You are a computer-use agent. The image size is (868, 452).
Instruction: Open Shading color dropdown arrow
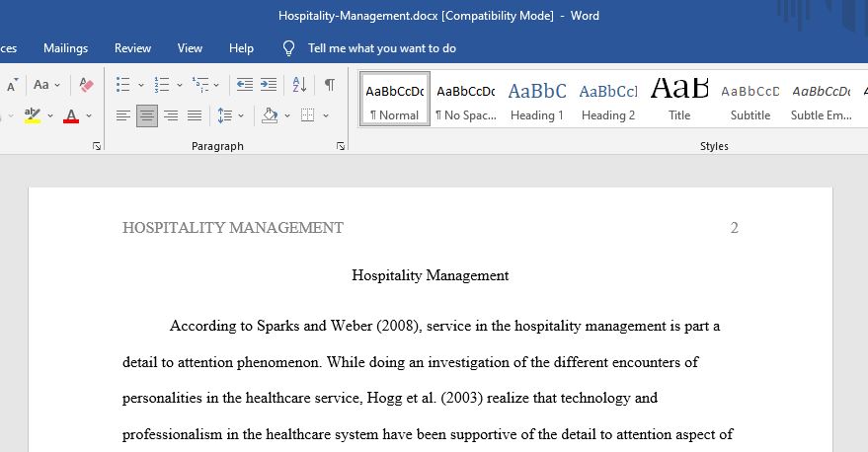click(286, 115)
